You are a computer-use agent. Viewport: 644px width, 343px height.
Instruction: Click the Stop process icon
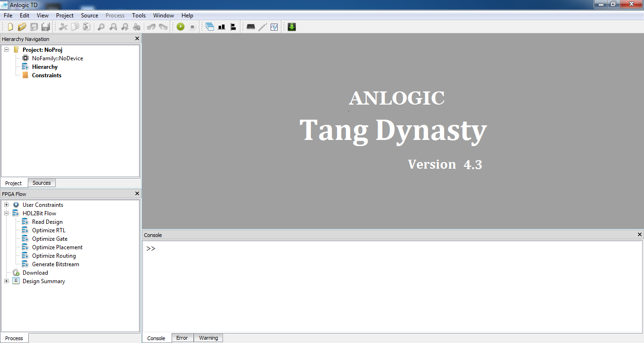[x=192, y=27]
